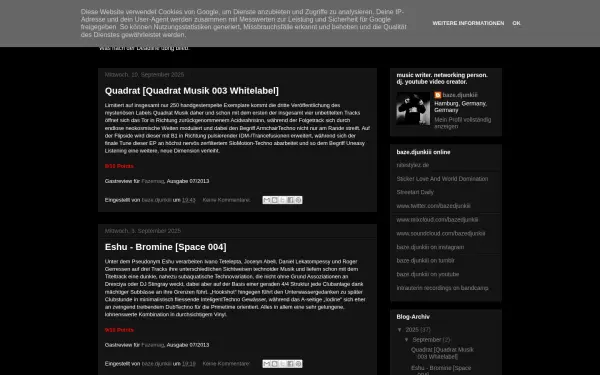Click Hamburg, Germany location text
The width and height of the screenshot is (600, 375).
coord(460,107)
